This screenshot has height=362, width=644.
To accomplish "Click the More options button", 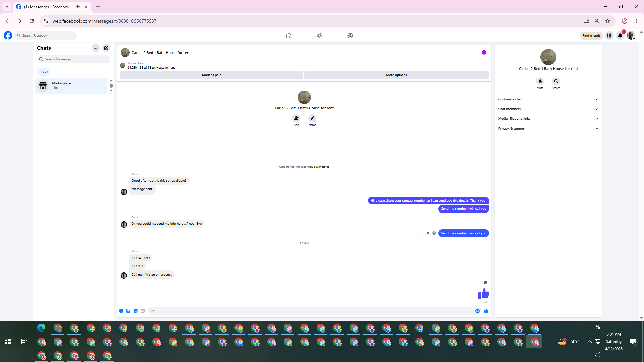I will pyautogui.click(x=396, y=75).
